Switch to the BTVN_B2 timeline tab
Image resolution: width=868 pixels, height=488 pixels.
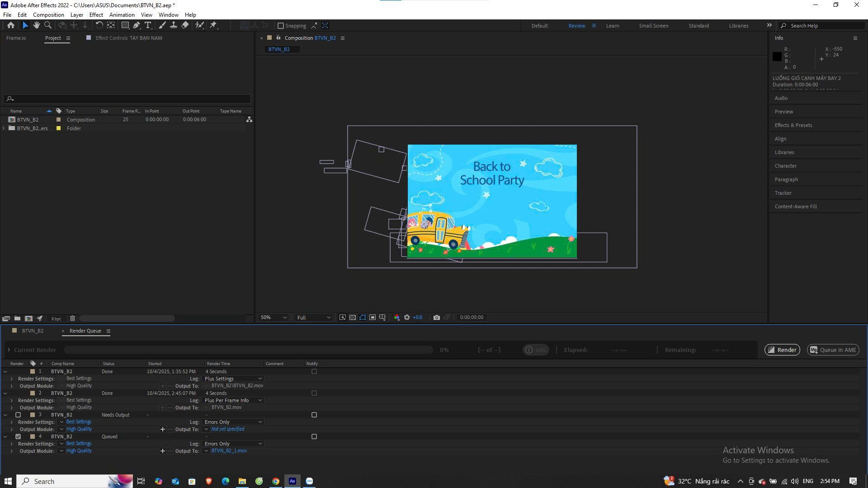pos(33,331)
